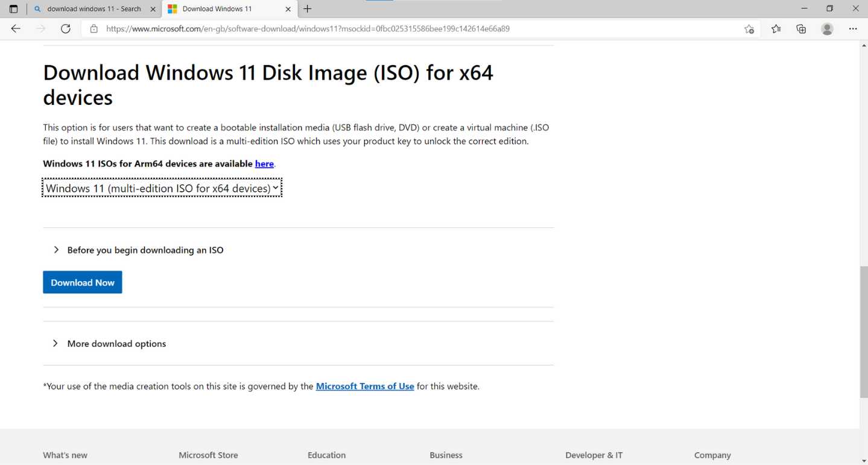
Task: Click the user profile avatar icon
Action: (827, 29)
